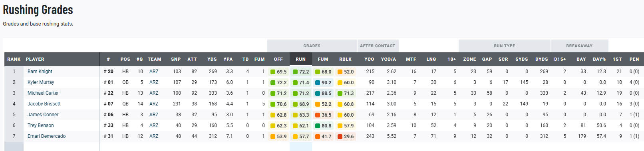Click Trey Benson's 80.8 FUM grade

(x=323, y=126)
